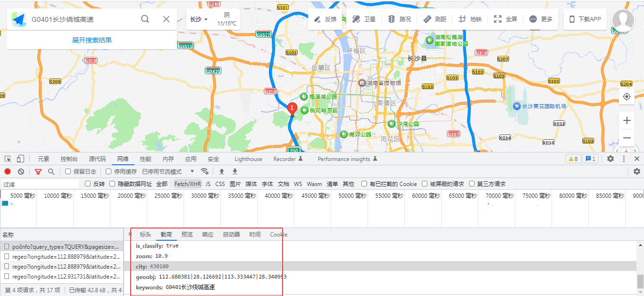Open the 已停用节流模式 throttling dropdown

pyautogui.click(x=168, y=171)
